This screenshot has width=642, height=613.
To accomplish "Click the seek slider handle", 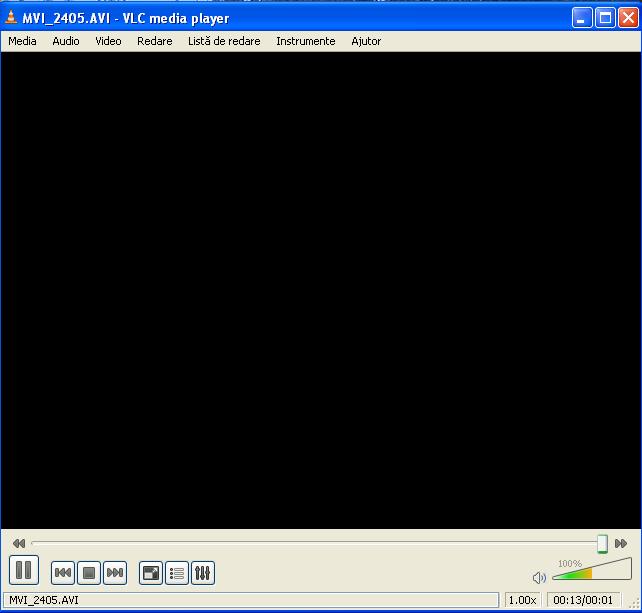I will tap(602, 544).
